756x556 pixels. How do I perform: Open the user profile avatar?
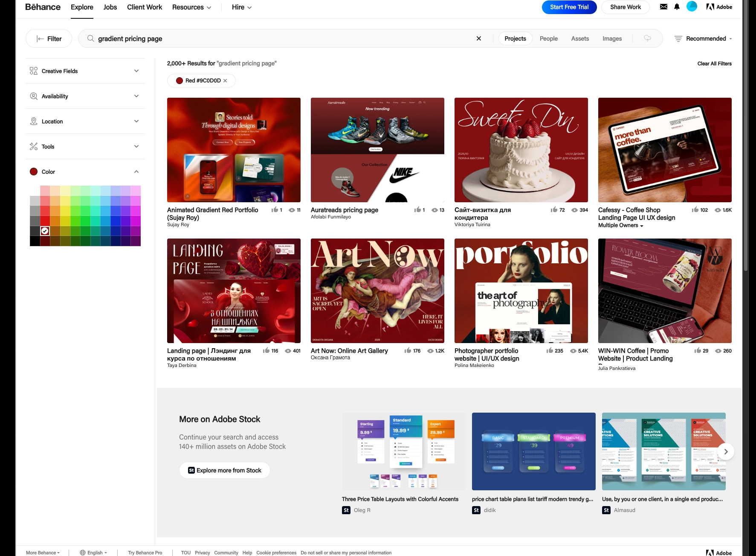click(x=692, y=6)
